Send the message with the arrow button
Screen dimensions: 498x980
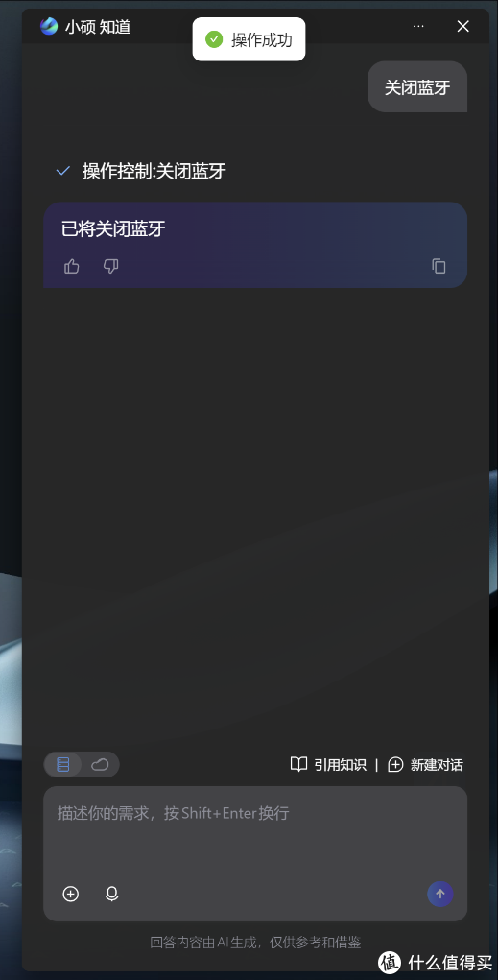coord(440,894)
